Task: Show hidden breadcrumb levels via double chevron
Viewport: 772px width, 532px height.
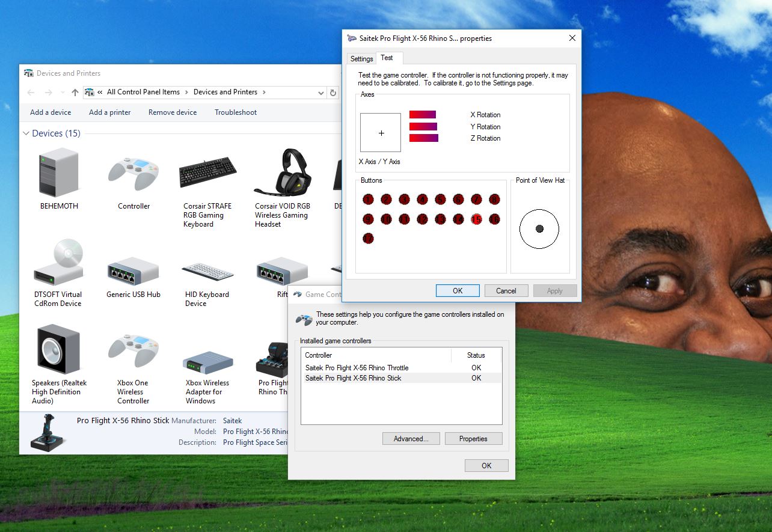Action: (x=100, y=93)
